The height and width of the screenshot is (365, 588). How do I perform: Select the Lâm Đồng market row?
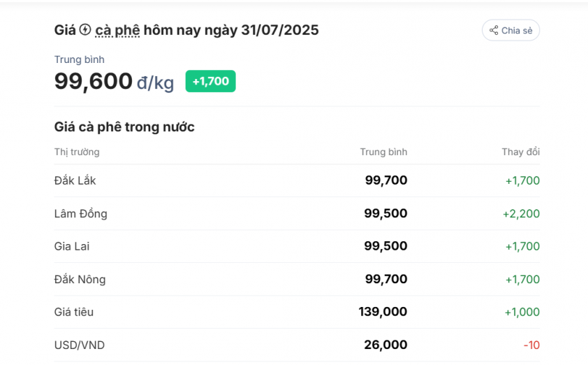pyautogui.click(x=297, y=214)
